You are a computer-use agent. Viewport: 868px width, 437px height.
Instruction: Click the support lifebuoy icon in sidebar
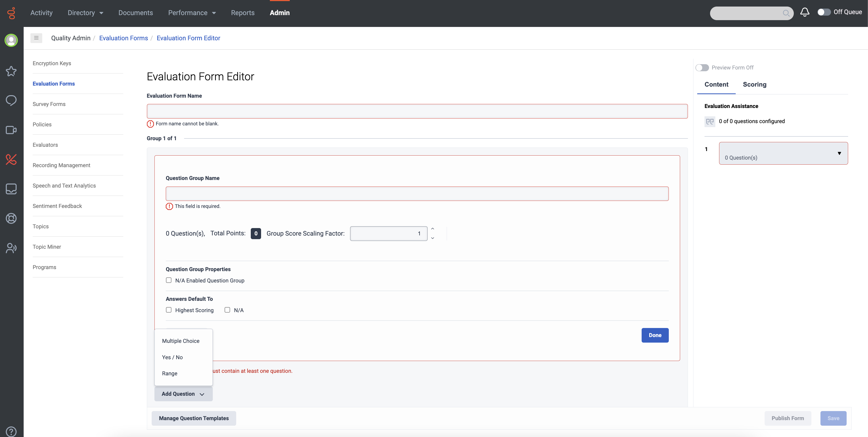tap(11, 218)
